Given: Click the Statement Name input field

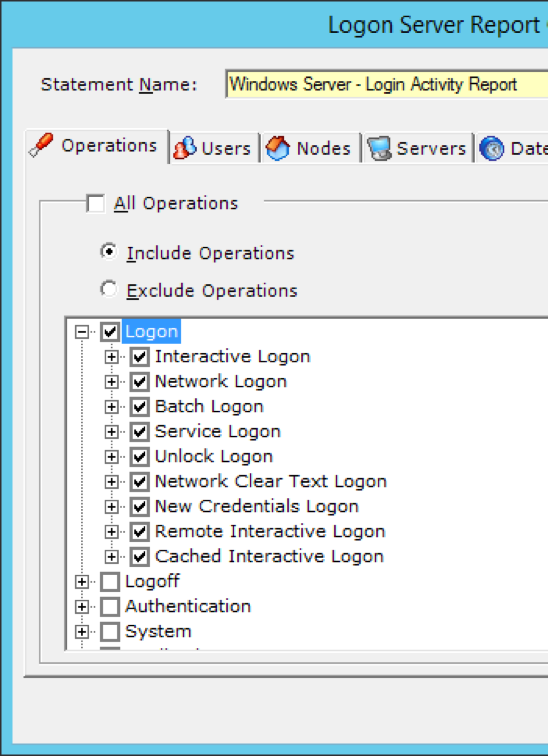Looking at the screenshot, I should 387,85.
